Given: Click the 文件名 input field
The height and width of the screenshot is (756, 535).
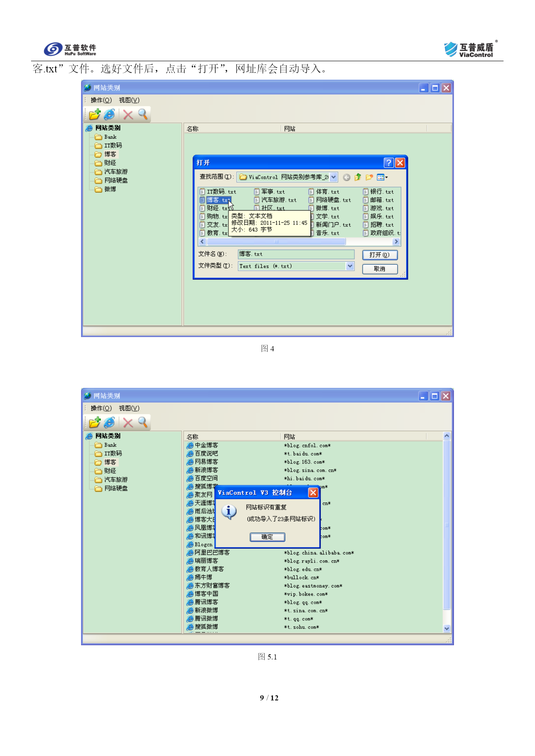Looking at the screenshot, I should point(296,254).
